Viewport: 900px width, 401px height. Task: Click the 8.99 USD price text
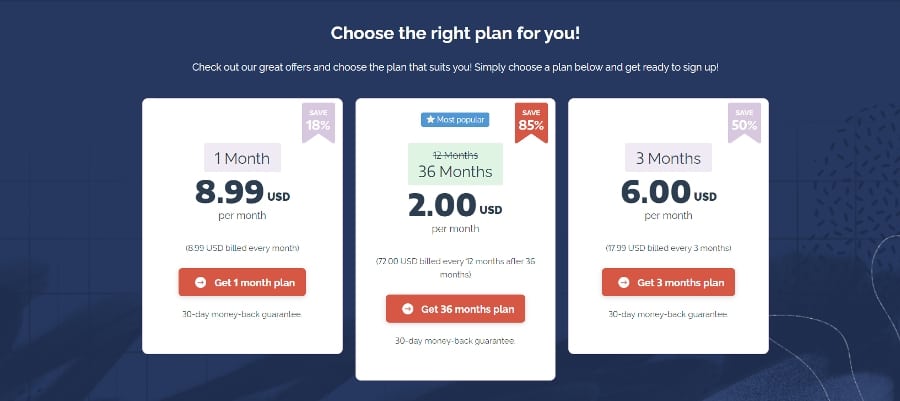[242, 191]
